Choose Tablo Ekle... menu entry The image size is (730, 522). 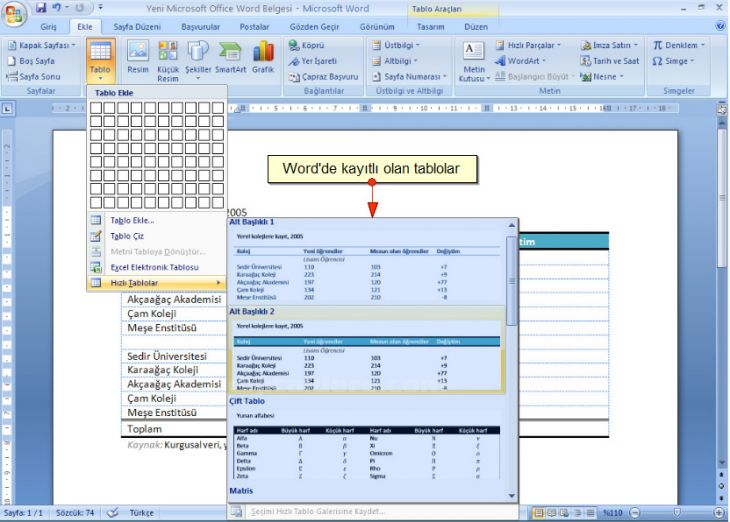coord(157,220)
